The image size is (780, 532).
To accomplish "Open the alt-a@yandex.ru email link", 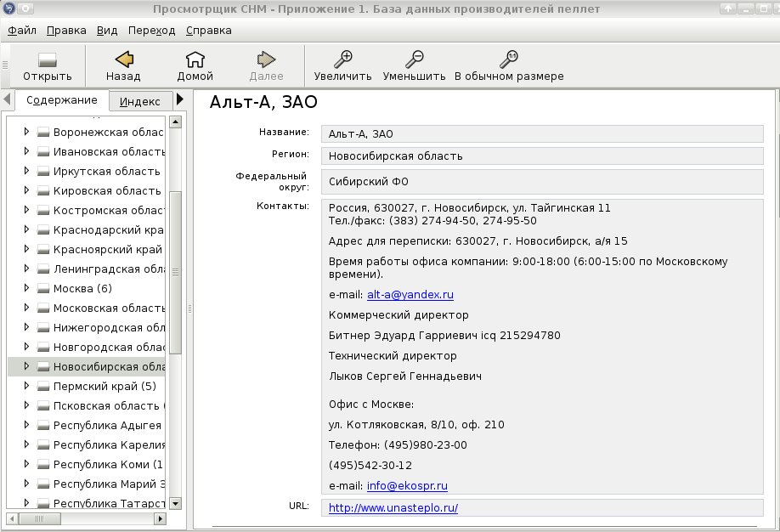I will pos(410,295).
